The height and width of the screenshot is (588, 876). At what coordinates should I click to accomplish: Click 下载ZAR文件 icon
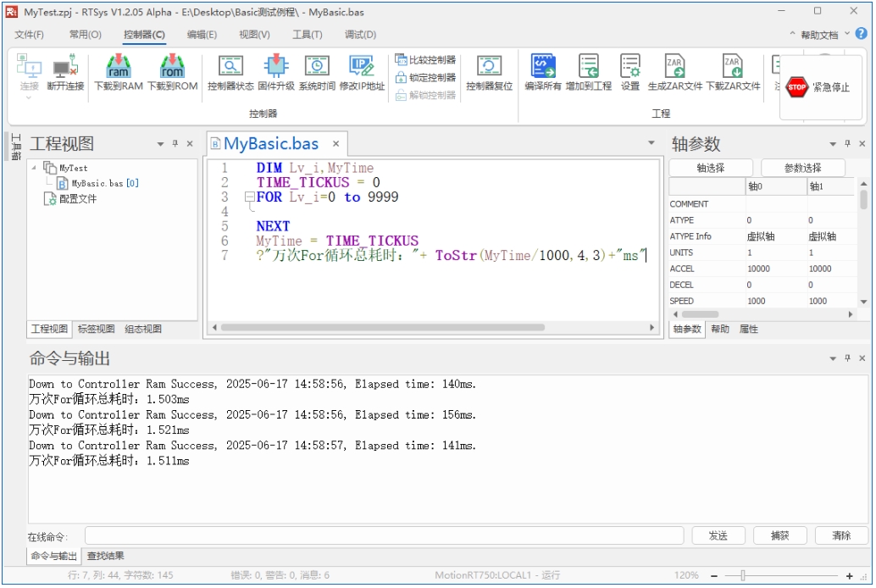(733, 66)
